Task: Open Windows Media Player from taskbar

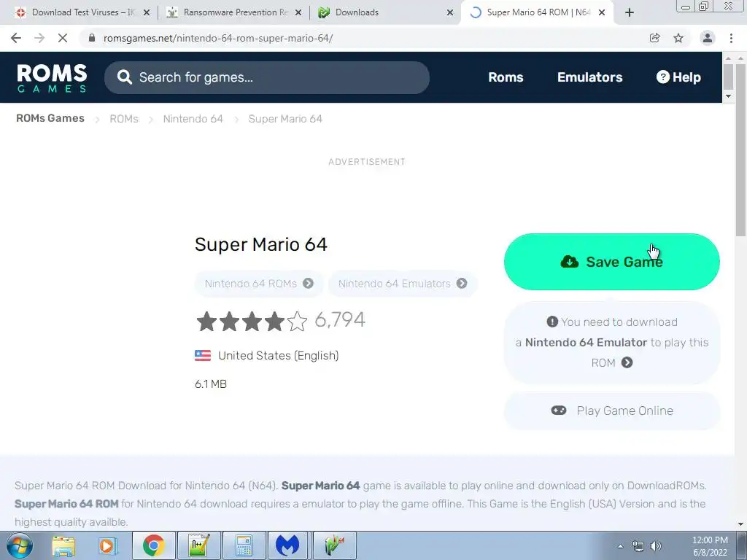Action: 108,545
